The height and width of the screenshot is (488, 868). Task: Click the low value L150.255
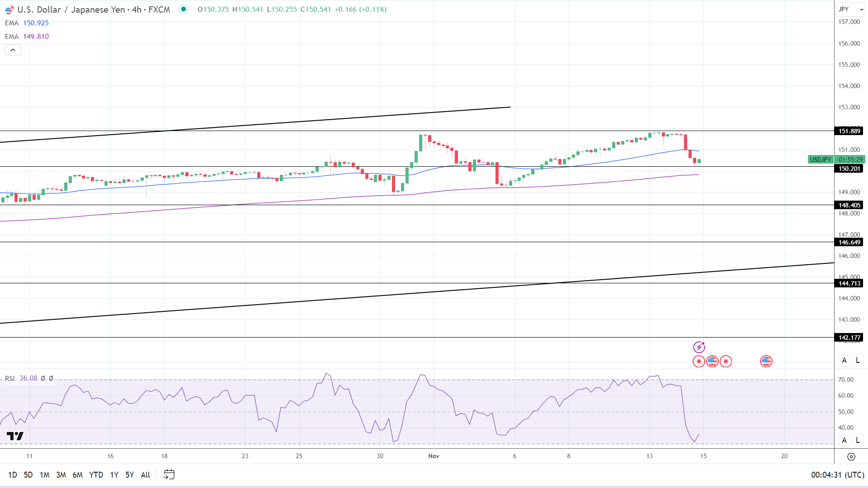282,9
